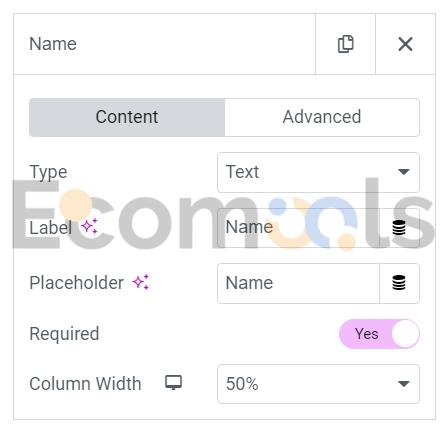Remove the Name field with X
Image resolution: width=447 pixels, height=430 pixels.
405,44
